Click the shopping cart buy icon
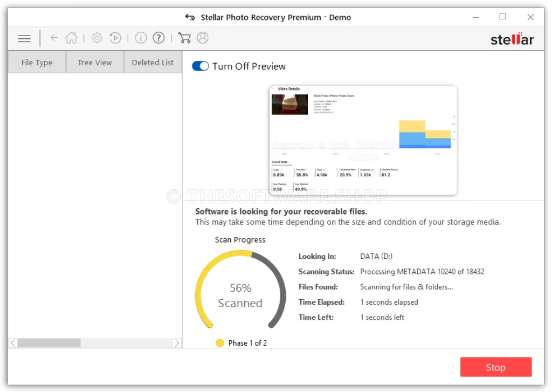This screenshot has width=552, height=392. click(x=184, y=38)
